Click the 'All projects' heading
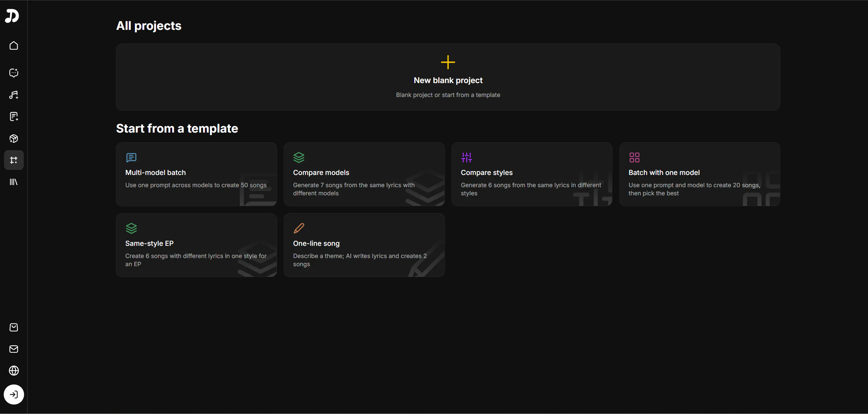 point(149,26)
